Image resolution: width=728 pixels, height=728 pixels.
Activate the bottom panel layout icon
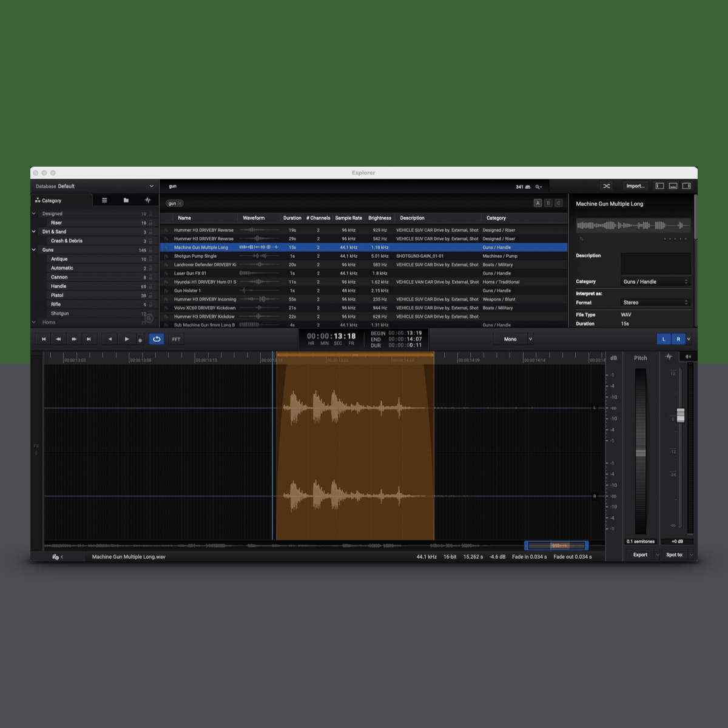point(673,186)
